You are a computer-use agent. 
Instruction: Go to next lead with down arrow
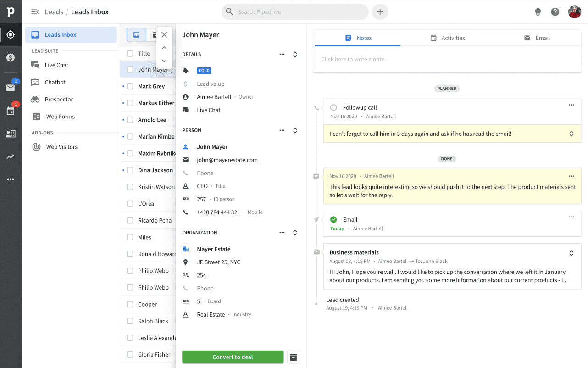[x=164, y=61]
